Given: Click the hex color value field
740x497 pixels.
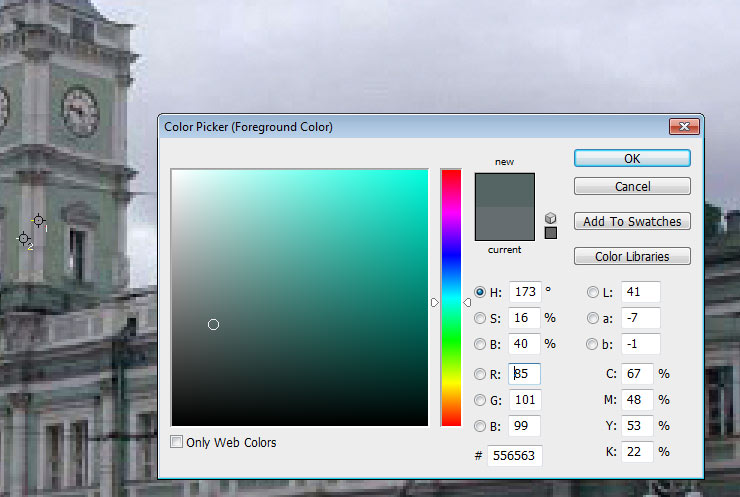Looking at the screenshot, I should pos(514,456).
